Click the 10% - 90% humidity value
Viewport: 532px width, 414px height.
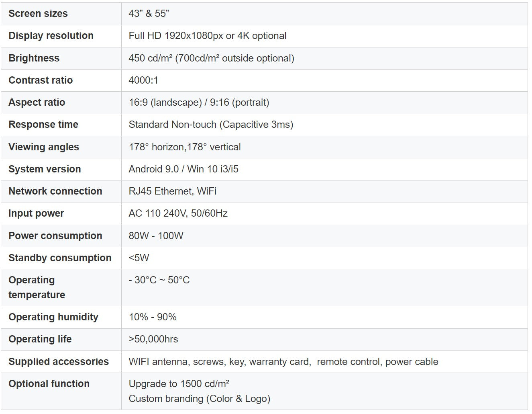point(153,317)
